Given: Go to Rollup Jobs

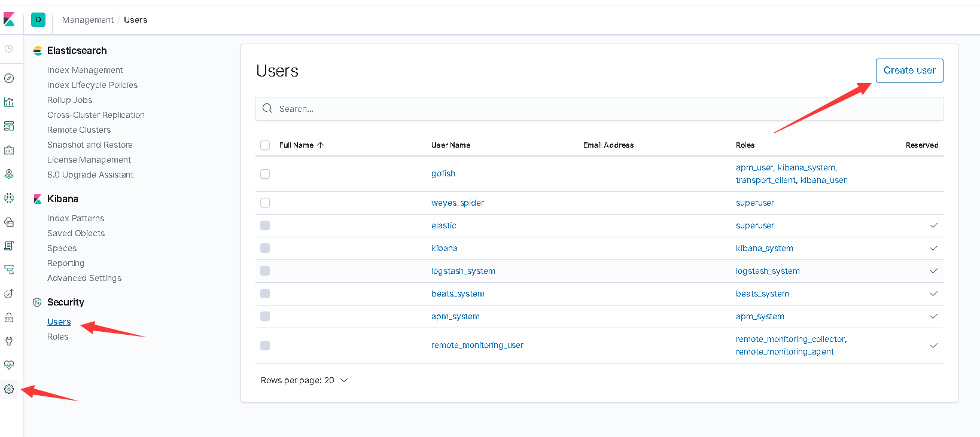Looking at the screenshot, I should pos(69,100).
